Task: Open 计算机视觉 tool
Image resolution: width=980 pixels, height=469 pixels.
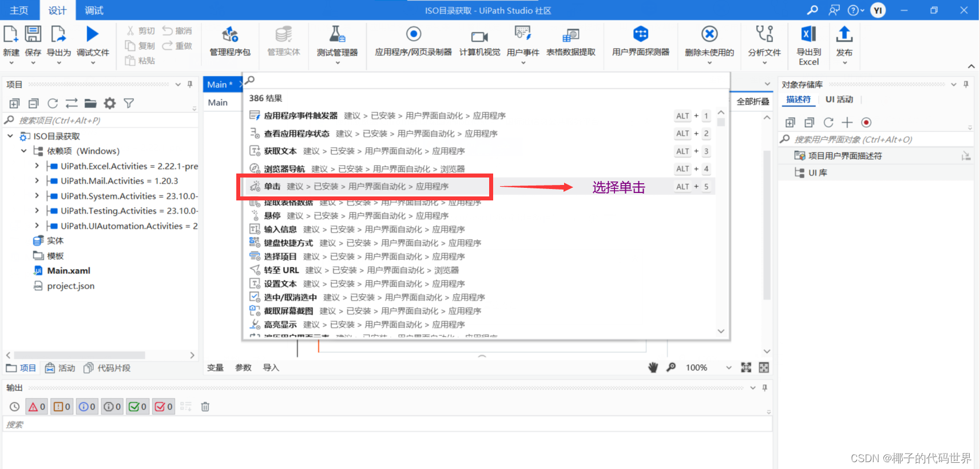Action: tap(479, 37)
